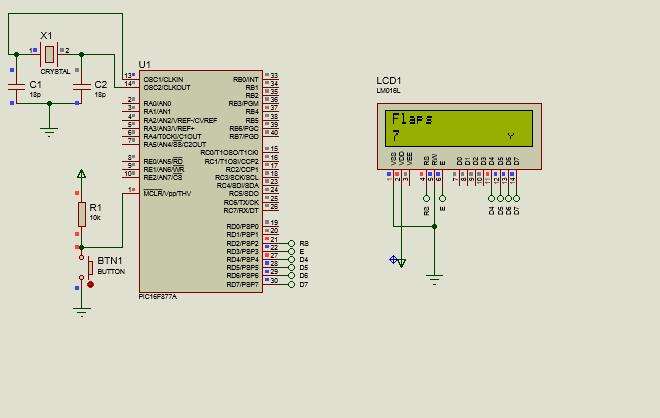Image resolution: width=660 pixels, height=418 pixels.
Task: Select the C2 capacitor symbol
Action: point(82,87)
